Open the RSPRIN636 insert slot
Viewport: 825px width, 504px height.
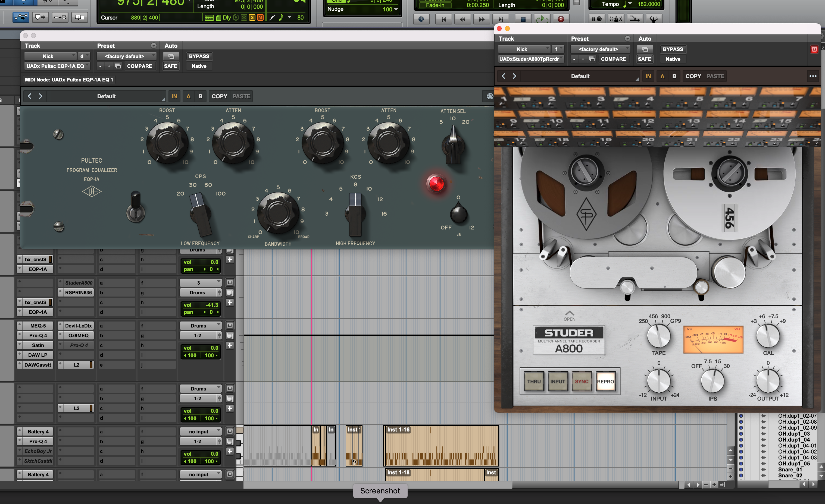(x=76, y=292)
